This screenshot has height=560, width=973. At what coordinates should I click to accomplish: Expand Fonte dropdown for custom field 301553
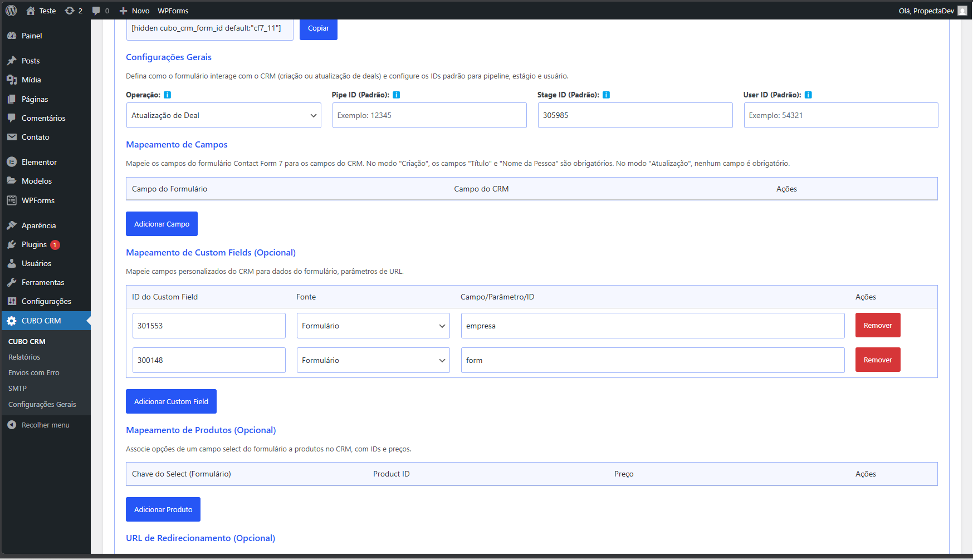373,326
